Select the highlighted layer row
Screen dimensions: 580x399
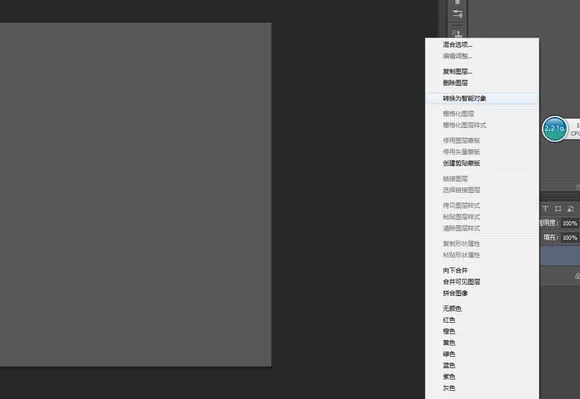(x=559, y=256)
